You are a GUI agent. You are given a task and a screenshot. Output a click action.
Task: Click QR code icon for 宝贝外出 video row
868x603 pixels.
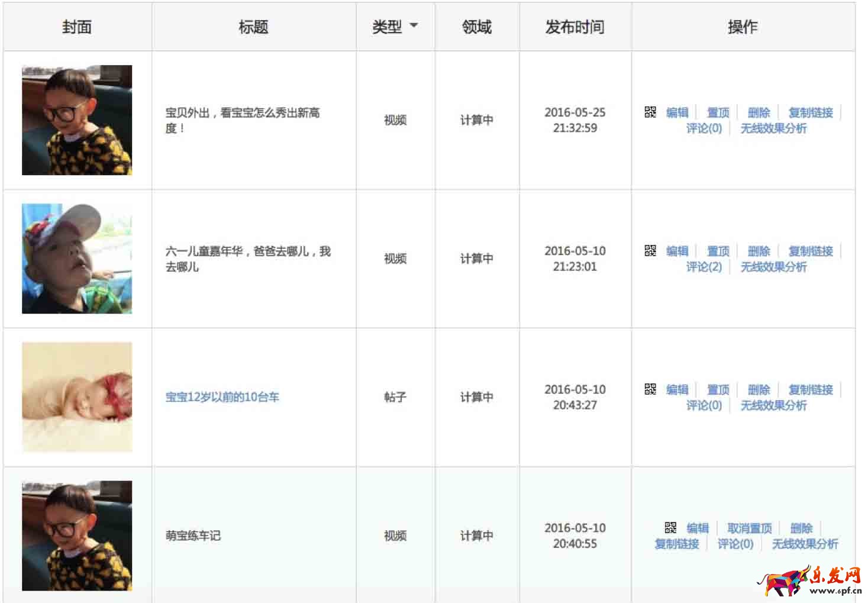tap(650, 112)
